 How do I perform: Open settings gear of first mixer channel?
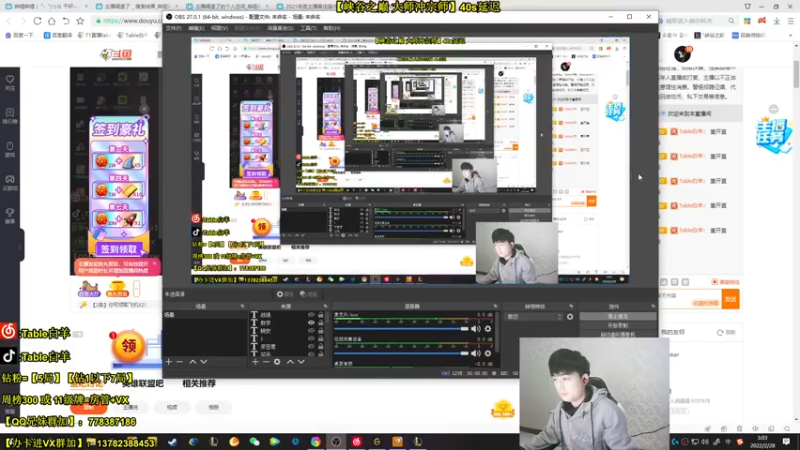click(x=488, y=329)
